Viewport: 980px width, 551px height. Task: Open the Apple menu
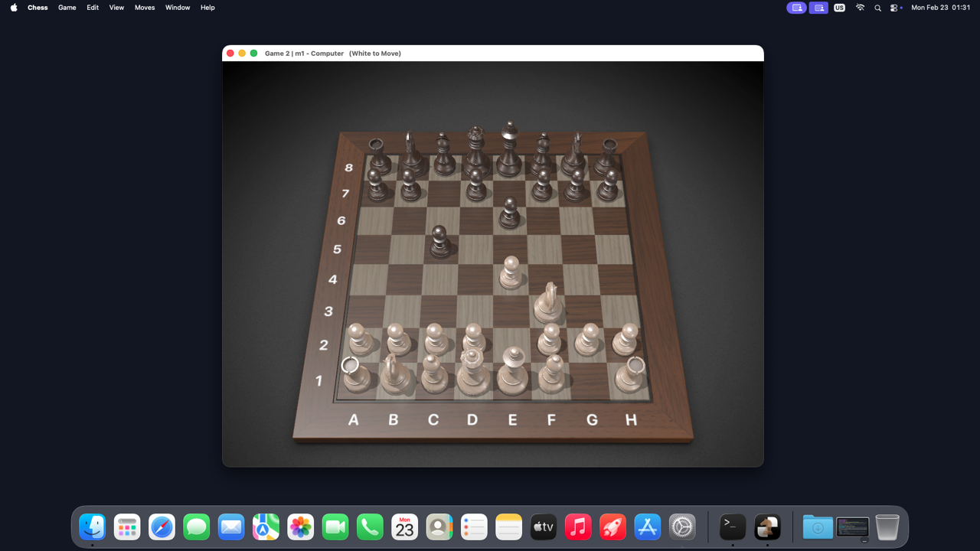(x=14, y=8)
